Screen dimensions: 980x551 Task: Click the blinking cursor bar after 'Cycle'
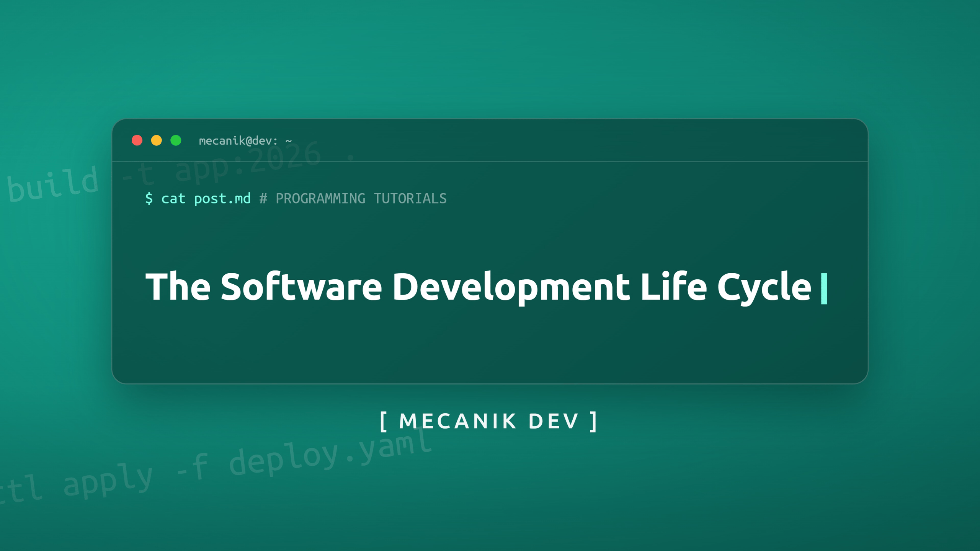coord(824,289)
